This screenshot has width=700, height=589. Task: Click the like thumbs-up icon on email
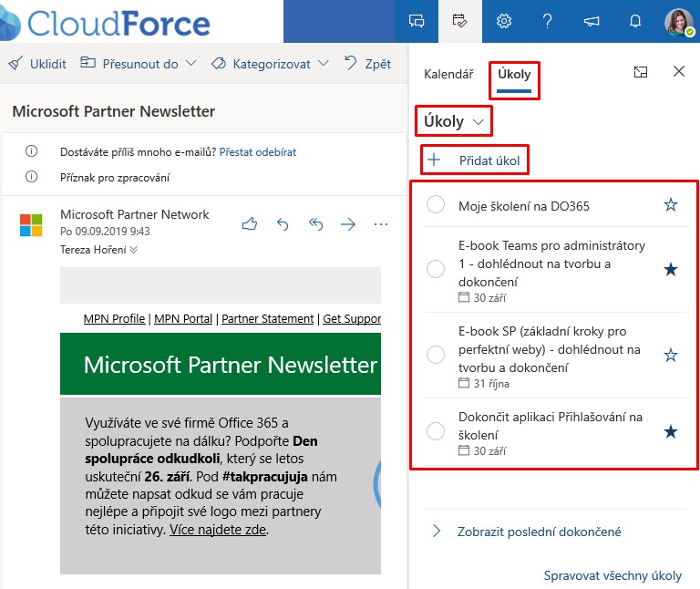coord(250,224)
